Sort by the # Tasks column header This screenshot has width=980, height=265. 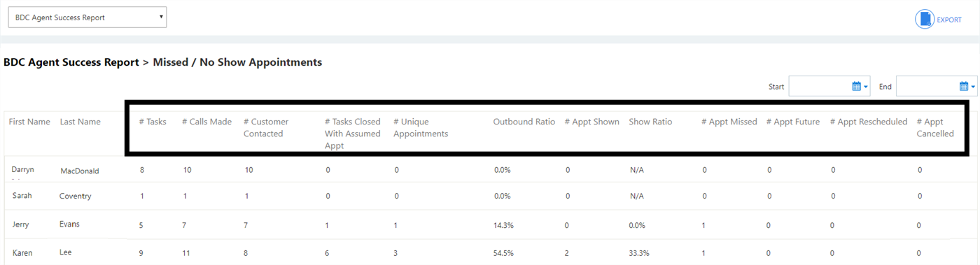click(153, 122)
